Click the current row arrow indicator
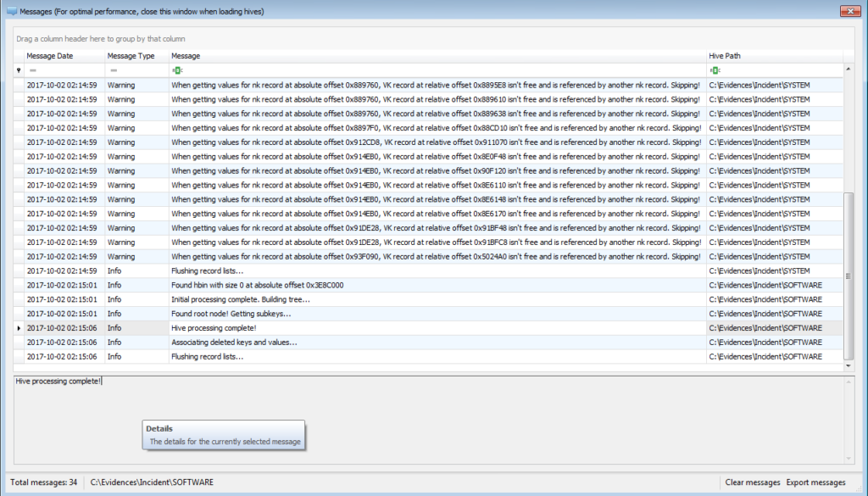 pos(19,328)
